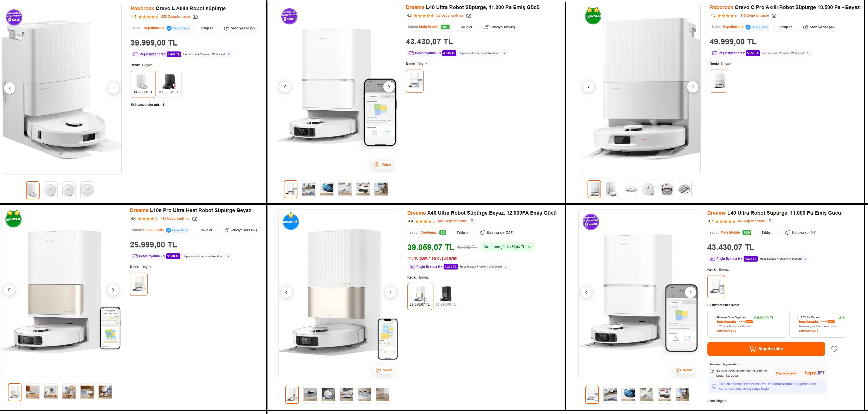Viewport: 868px width, 414px height.
Task: Tick the Kazaen Zarar Sigortası checkbox
Action: pyautogui.click(x=713, y=318)
